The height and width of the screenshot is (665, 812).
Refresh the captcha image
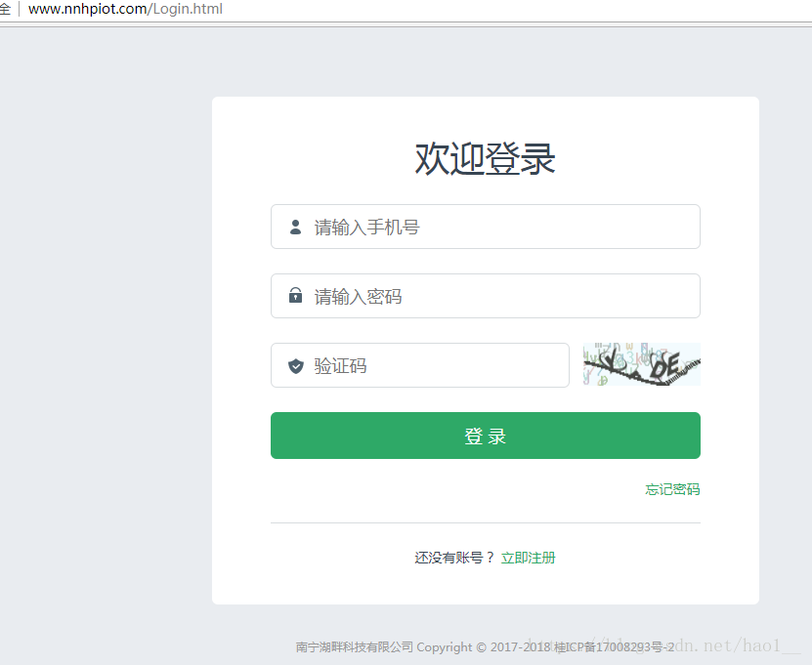point(642,364)
